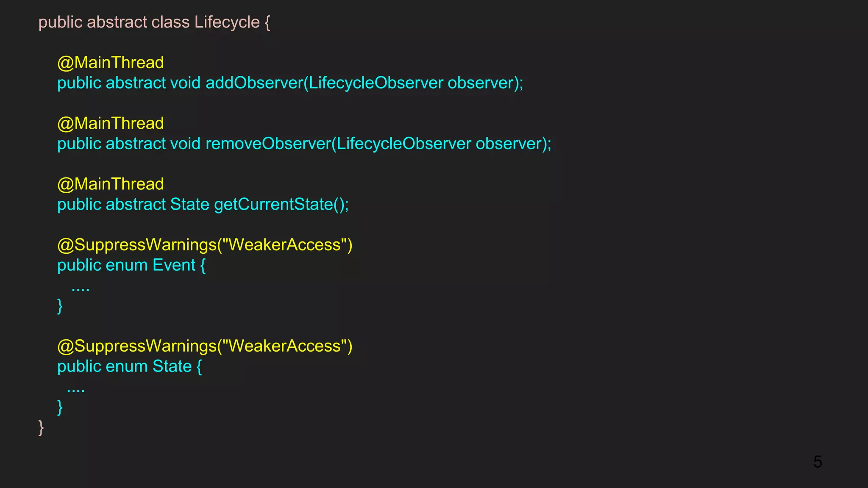Click the 'public abstract class Lifecycle {' line

154,22
